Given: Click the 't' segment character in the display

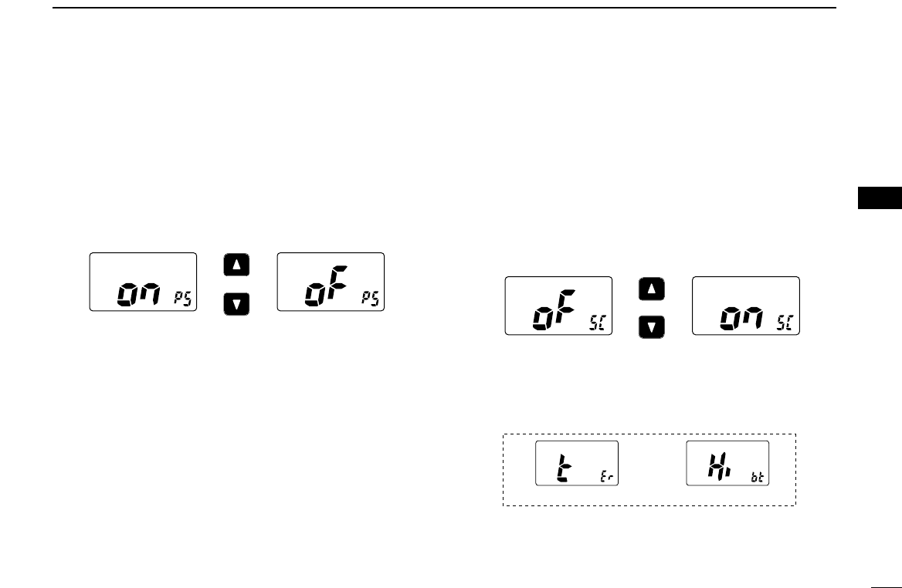Looking at the screenshot, I should [x=563, y=468].
